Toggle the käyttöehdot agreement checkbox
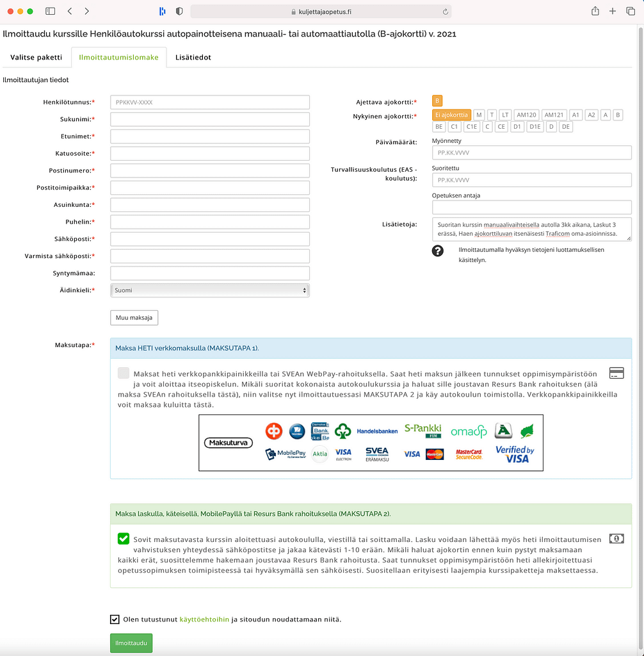Viewport: 644px width, 656px height. click(x=115, y=619)
